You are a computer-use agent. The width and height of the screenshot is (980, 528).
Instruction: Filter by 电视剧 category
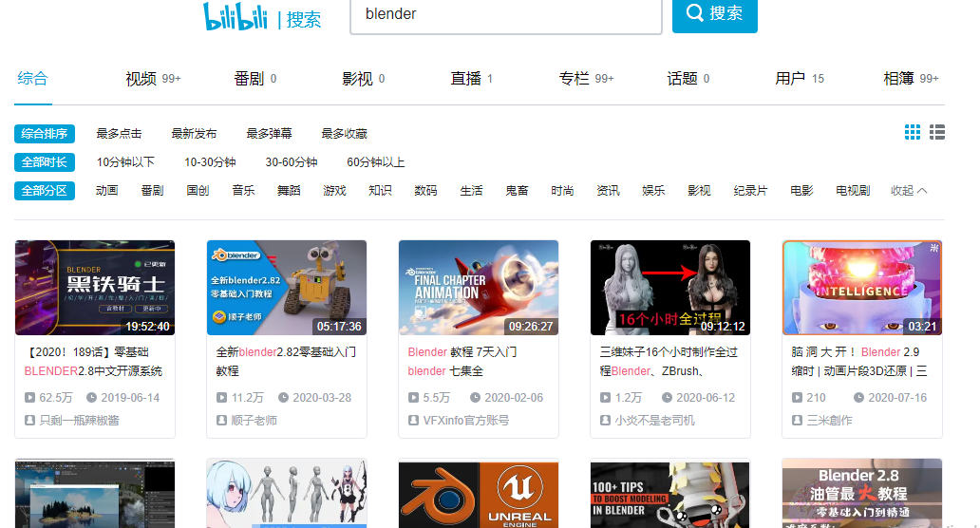[853, 191]
